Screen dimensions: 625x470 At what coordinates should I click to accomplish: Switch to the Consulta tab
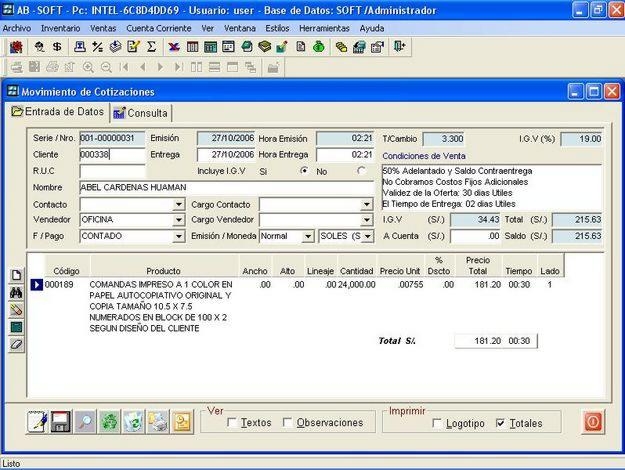click(141, 113)
